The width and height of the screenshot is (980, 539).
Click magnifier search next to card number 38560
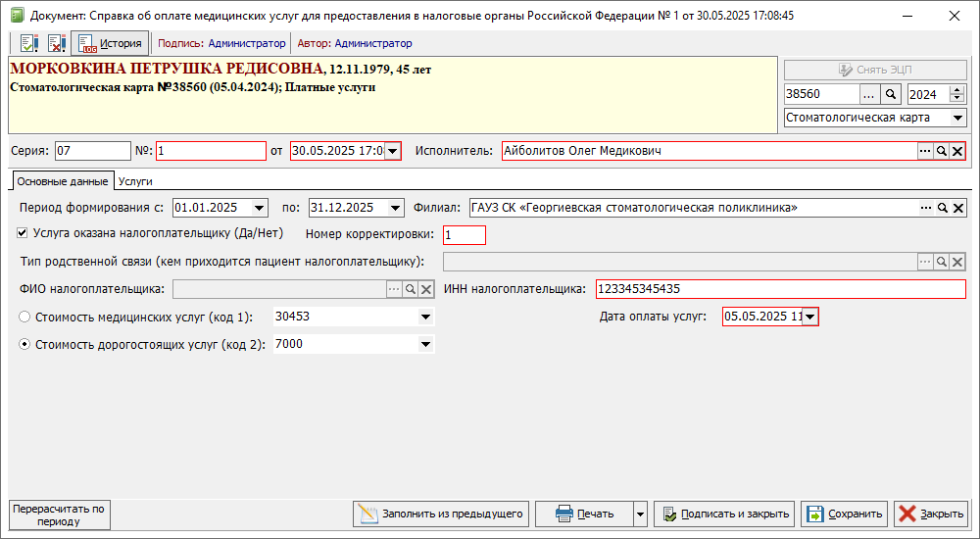pos(891,94)
